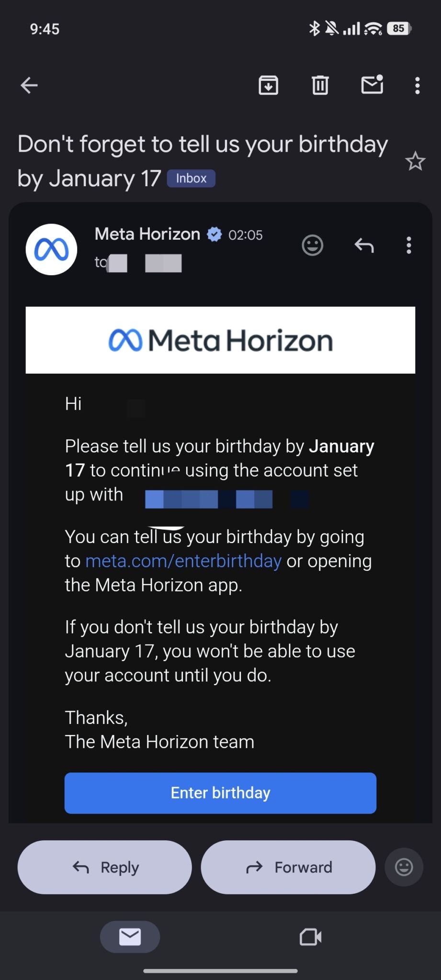Switch to the Mail tab
The height and width of the screenshot is (980, 441).
point(130,936)
